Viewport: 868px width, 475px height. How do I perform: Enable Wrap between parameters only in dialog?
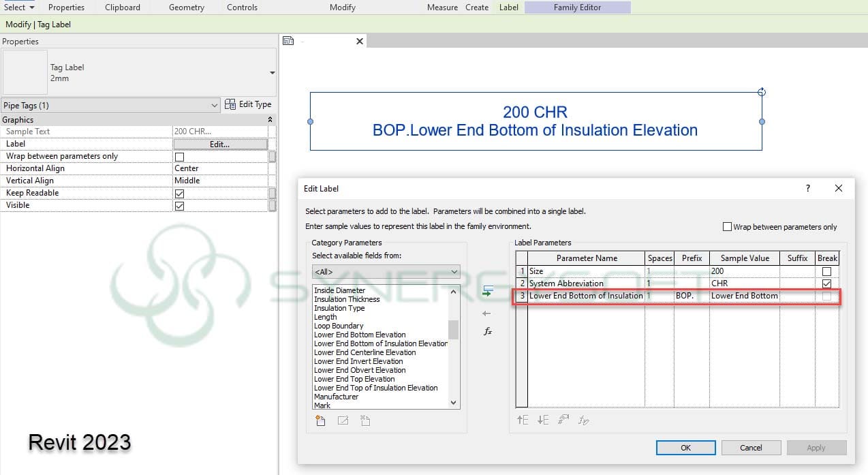(x=727, y=227)
